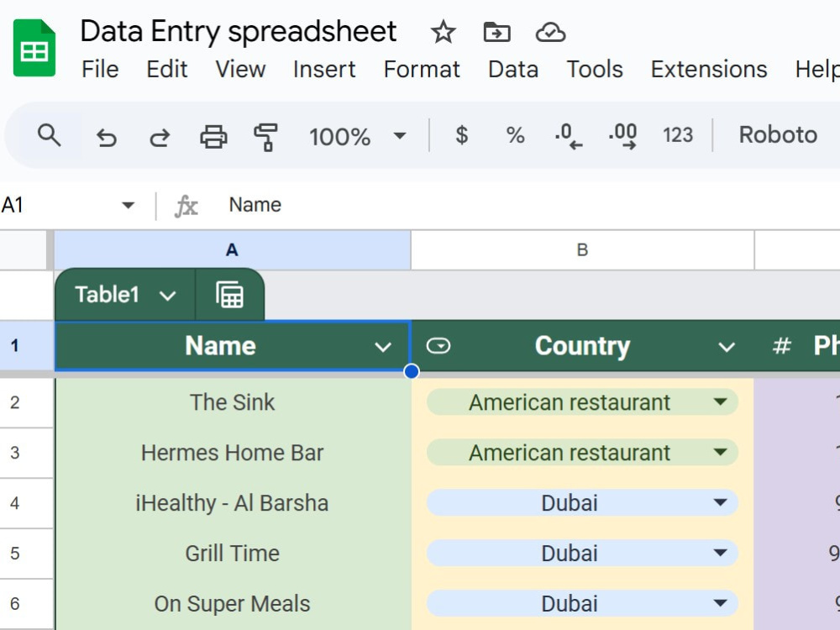Screen dimensions: 840x630
Task: Open the Name column header menu
Action: click(382, 347)
